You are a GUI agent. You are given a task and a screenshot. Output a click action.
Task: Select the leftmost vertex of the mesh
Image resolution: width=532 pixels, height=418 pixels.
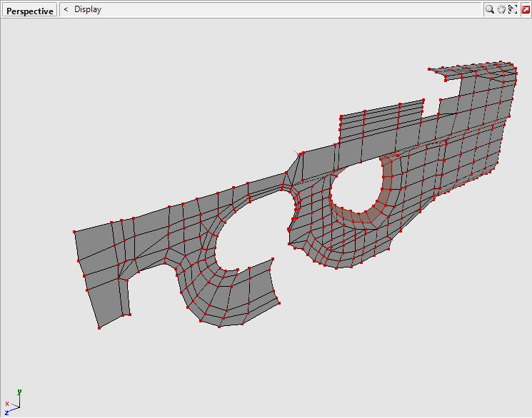pos(74,232)
